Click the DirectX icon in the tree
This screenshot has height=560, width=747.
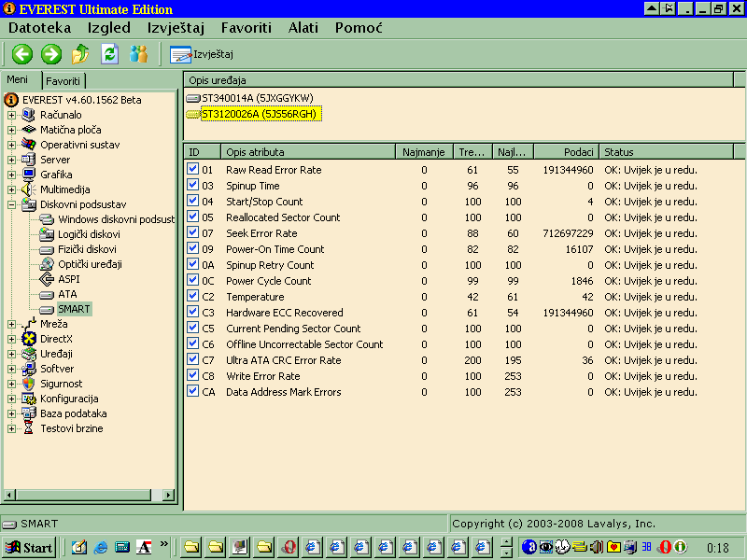tap(29, 339)
